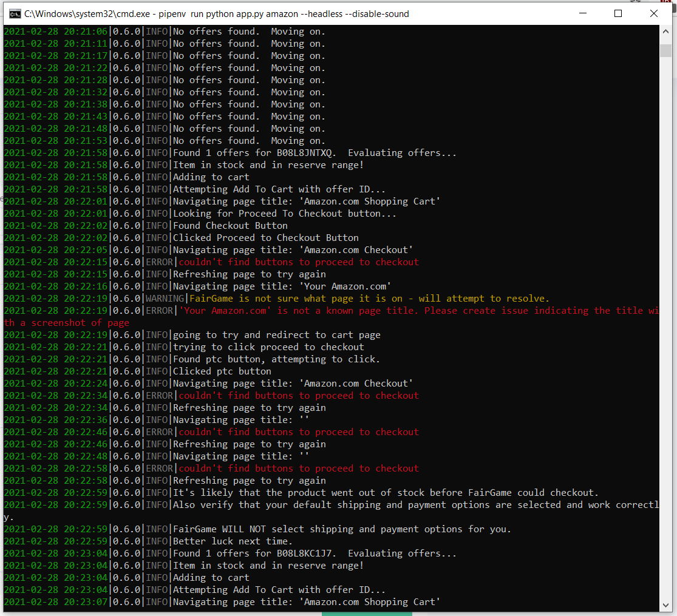The width and height of the screenshot is (677, 616).
Task: Click 'Found Checkout Button' log line
Action: [146, 225]
